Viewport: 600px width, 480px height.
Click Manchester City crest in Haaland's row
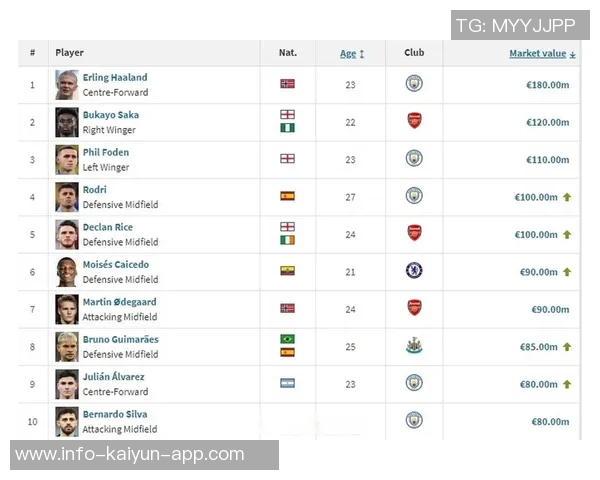pos(414,84)
